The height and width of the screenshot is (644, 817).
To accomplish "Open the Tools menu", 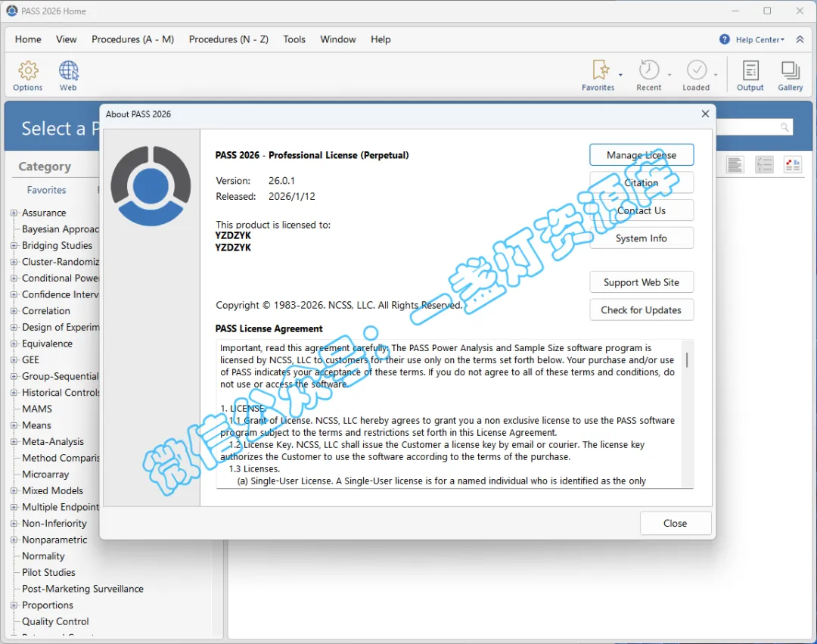I will 294,39.
